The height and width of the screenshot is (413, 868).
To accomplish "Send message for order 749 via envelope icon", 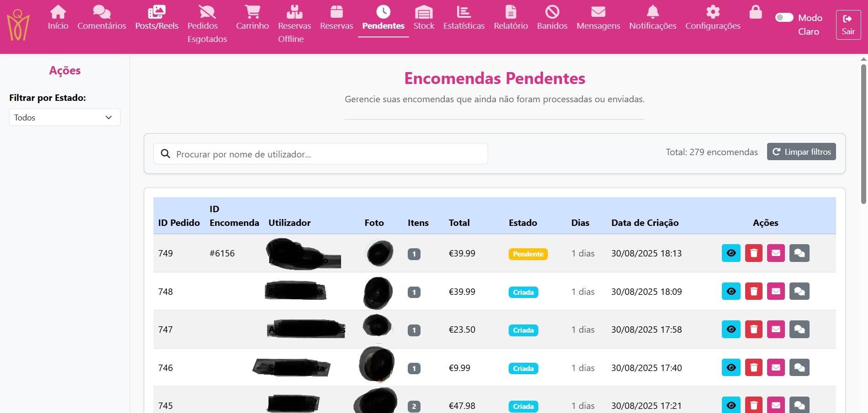I will click(x=776, y=253).
